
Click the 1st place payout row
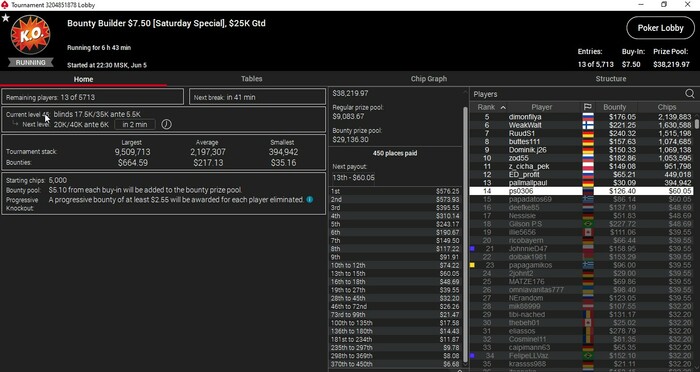point(395,191)
